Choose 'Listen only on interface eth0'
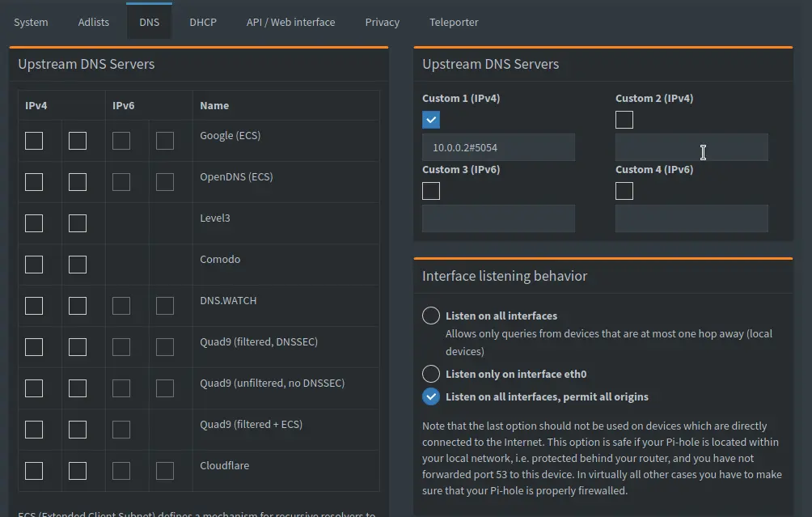Viewport: 812px width, 517px height. click(x=431, y=374)
